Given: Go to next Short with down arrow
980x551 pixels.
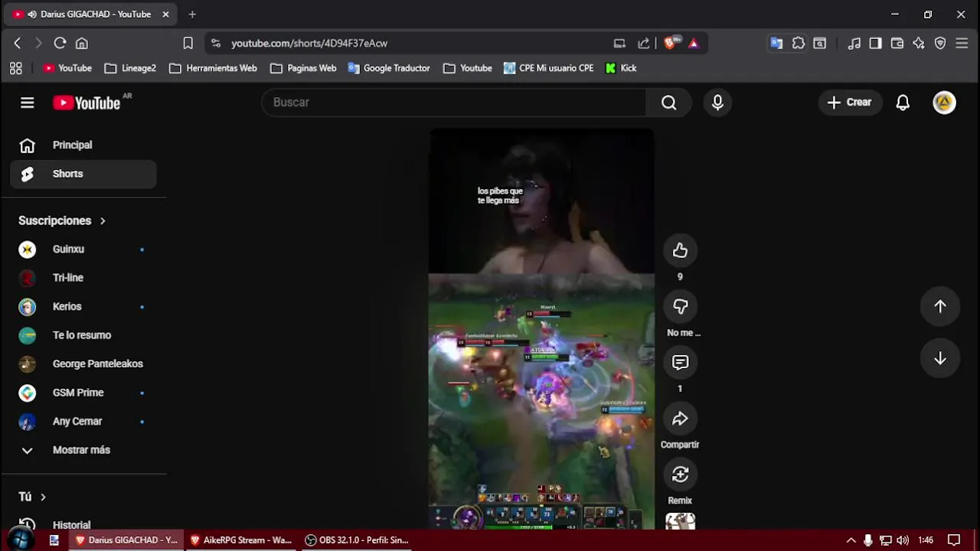Looking at the screenshot, I should click(x=940, y=358).
